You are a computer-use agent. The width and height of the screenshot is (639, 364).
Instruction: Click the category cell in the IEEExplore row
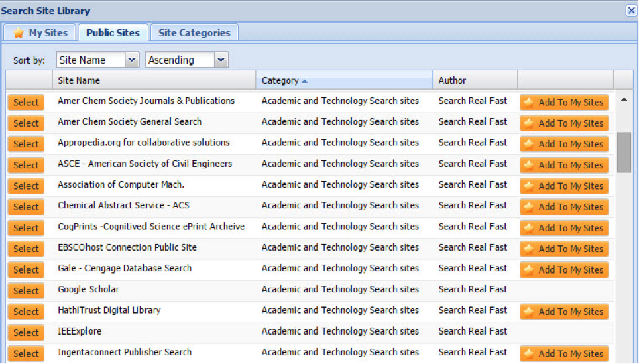click(x=340, y=331)
